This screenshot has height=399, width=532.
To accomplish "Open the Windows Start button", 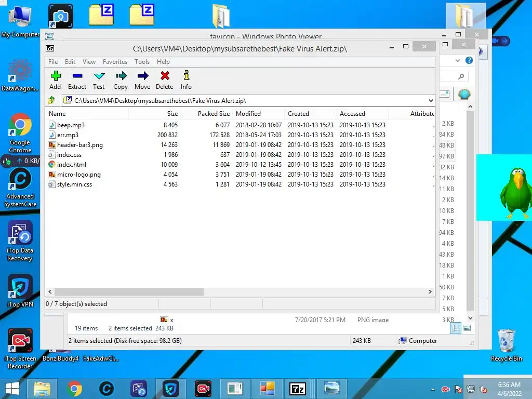I will point(12,389).
